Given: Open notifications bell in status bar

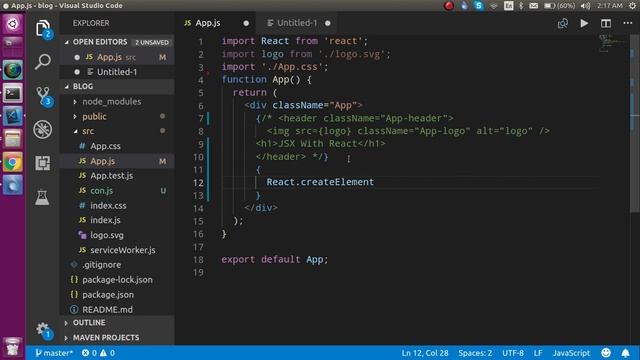Looking at the screenshot, I should pos(625,353).
